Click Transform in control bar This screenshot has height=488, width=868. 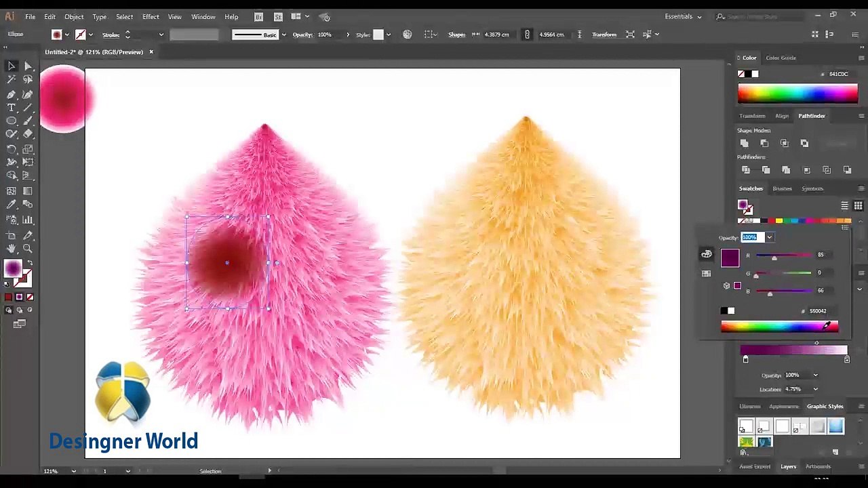[604, 35]
